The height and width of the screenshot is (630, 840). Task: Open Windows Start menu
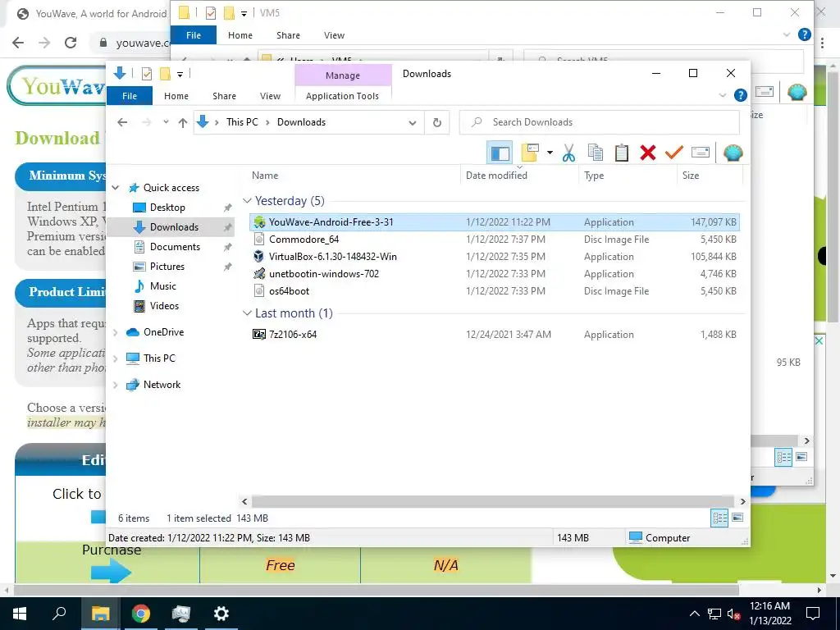(x=20, y=614)
